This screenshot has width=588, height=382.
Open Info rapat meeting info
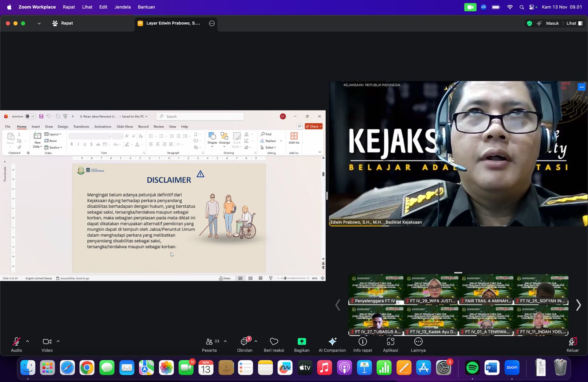point(363,342)
